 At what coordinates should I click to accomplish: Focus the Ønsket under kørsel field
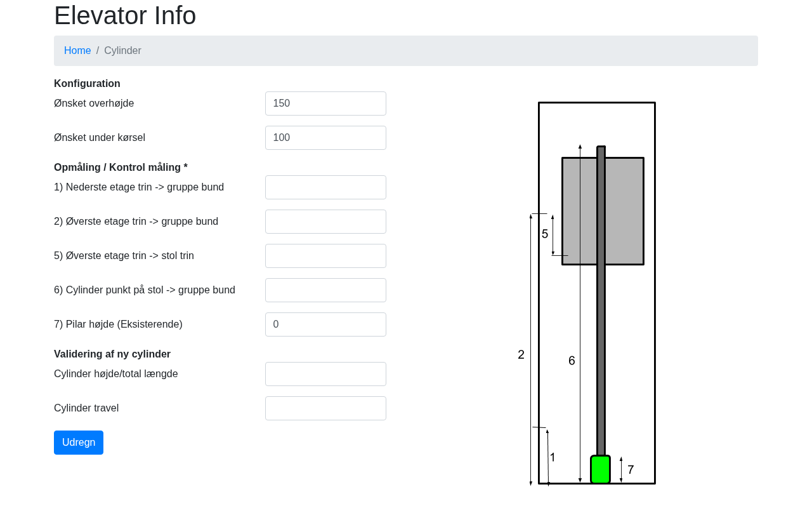pos(325,138)
